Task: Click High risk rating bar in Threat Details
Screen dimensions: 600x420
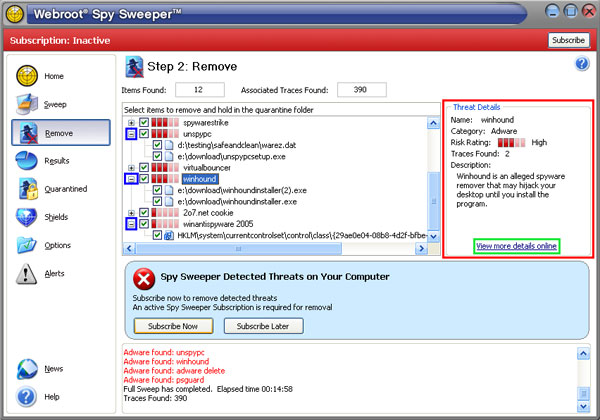Action: tap(511, 143)
